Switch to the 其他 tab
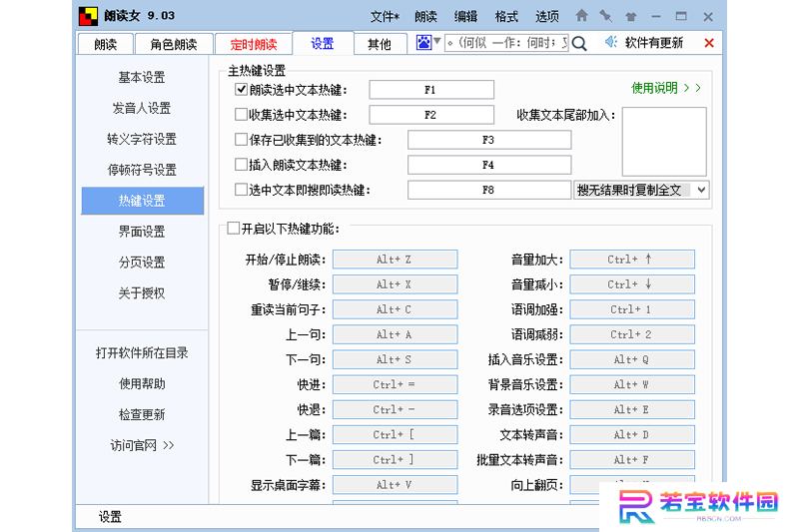Viewport: 799px width, 532px height. click(x=380, y=44)
